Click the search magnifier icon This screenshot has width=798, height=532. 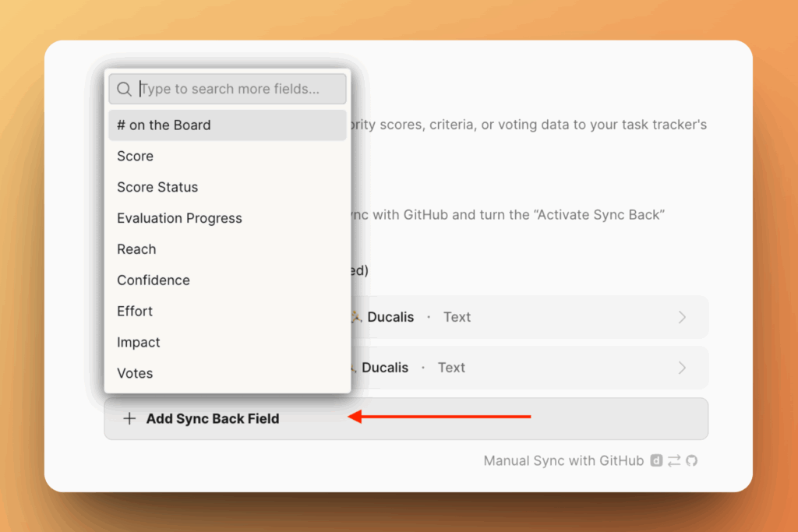pos(124,88)
